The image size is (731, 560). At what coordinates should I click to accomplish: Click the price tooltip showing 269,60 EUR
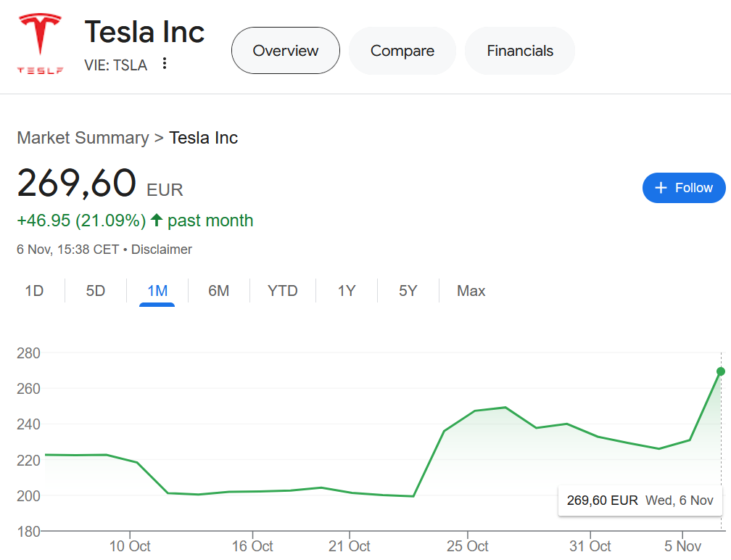(639, 500)
